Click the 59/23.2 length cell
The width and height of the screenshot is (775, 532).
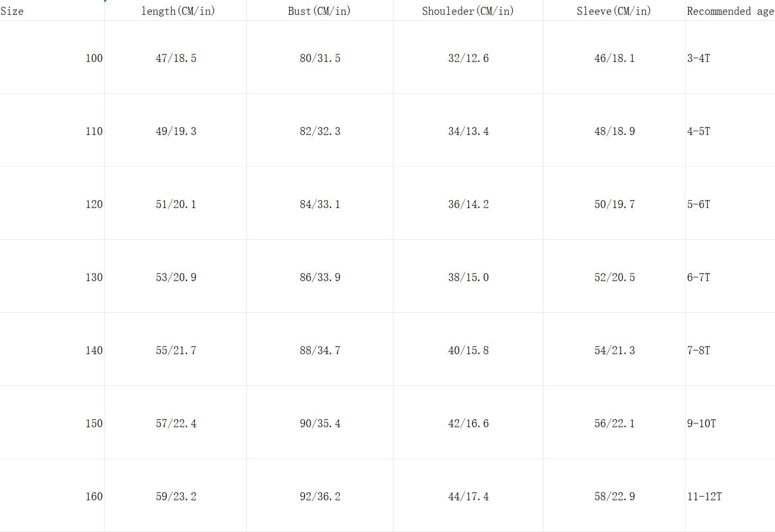tap(176, 497)
